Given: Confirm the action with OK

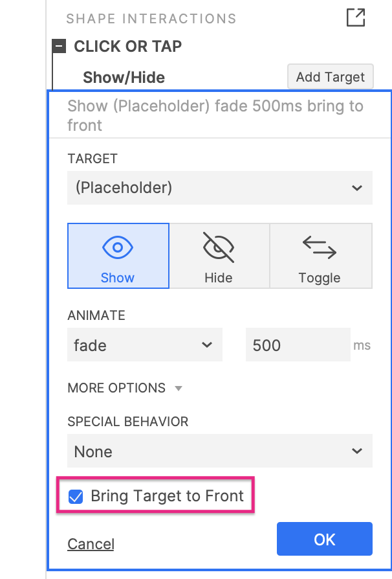Looking at the screenshot, I should click(x=325, y=539).
